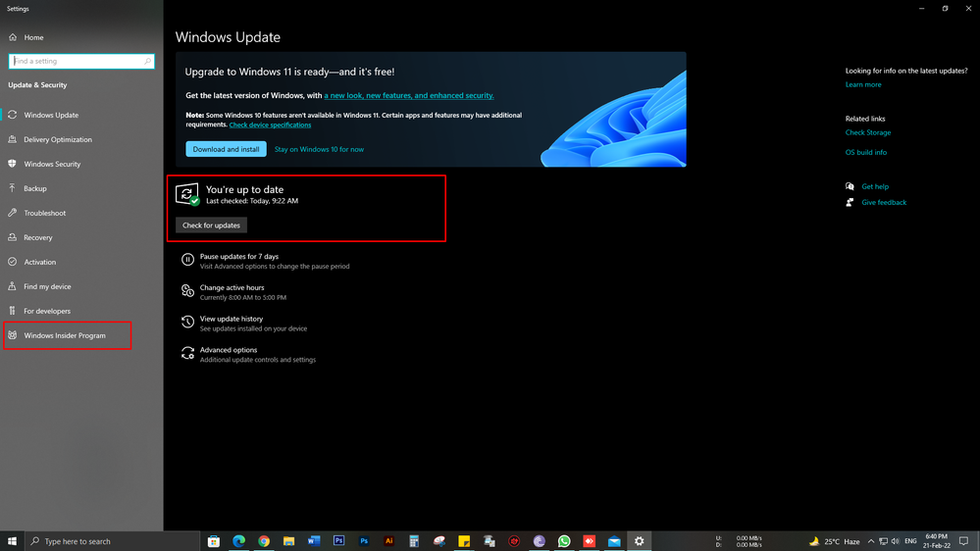This screenshot has height=551, width=980.
Task: Open the weather widget showing 25°C Haze
Action: coord(834,541)
